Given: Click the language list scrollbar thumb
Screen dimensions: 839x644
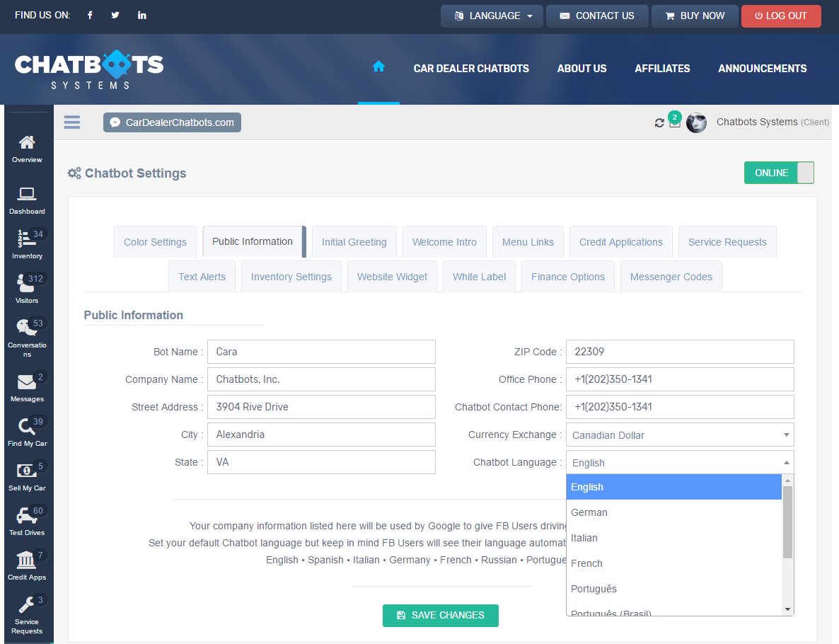Looking at the screenshot, I should click(787, 522).
